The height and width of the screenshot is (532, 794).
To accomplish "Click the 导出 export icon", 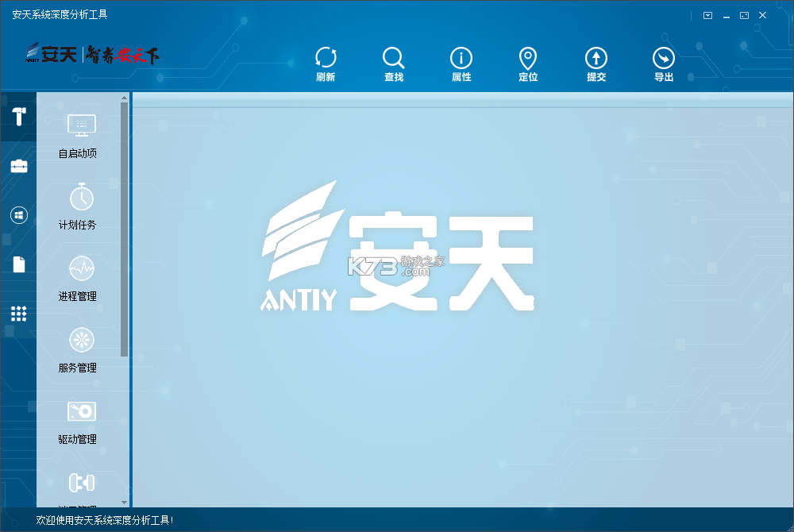I will coord(663,64).
